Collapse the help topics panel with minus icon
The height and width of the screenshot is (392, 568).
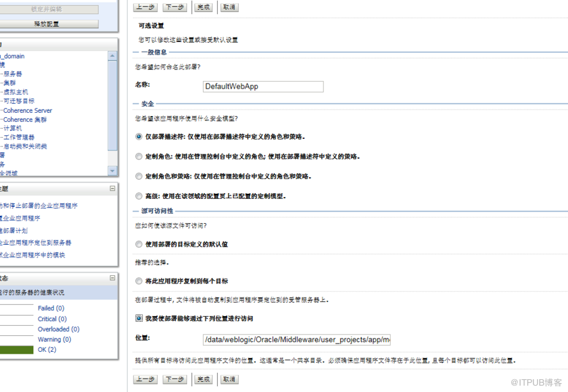112,189
